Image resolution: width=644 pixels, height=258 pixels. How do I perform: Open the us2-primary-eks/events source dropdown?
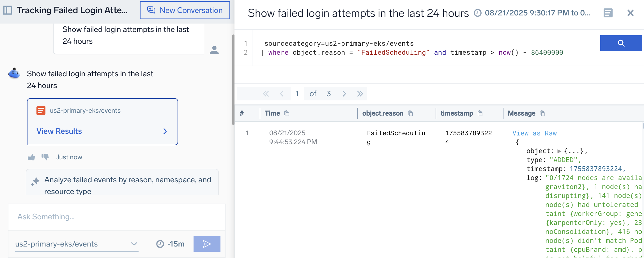tap(77, 244)
